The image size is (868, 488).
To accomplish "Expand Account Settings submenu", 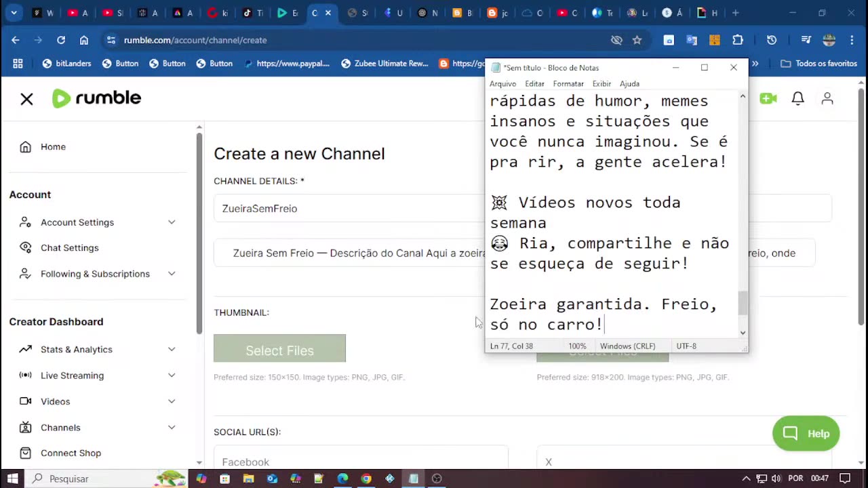I will pyautogui.click(x=172, y=222).
